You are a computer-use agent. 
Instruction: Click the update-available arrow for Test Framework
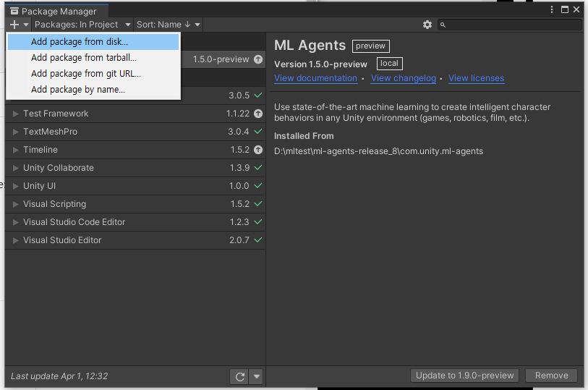tap(258, 114)
